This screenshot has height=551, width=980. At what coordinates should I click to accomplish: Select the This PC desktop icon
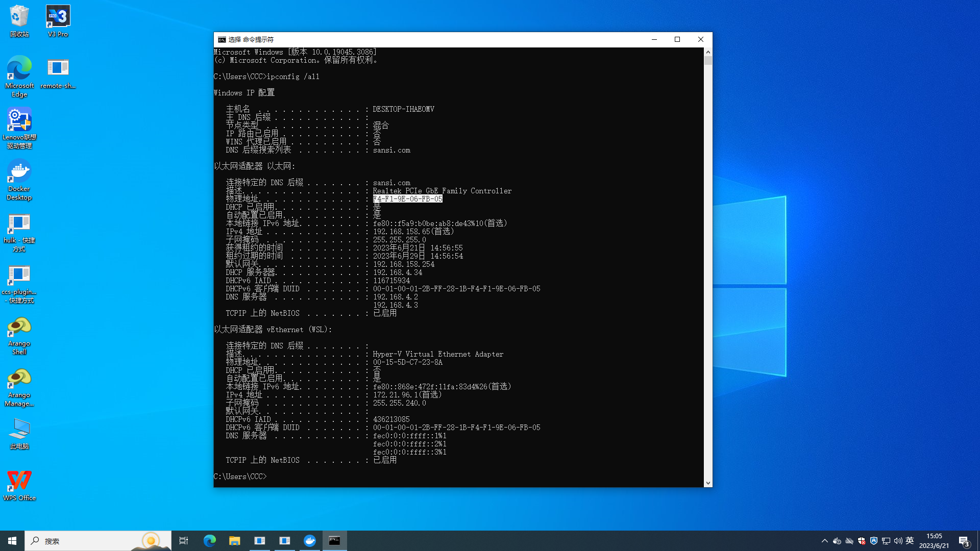[x=19, y=434]
